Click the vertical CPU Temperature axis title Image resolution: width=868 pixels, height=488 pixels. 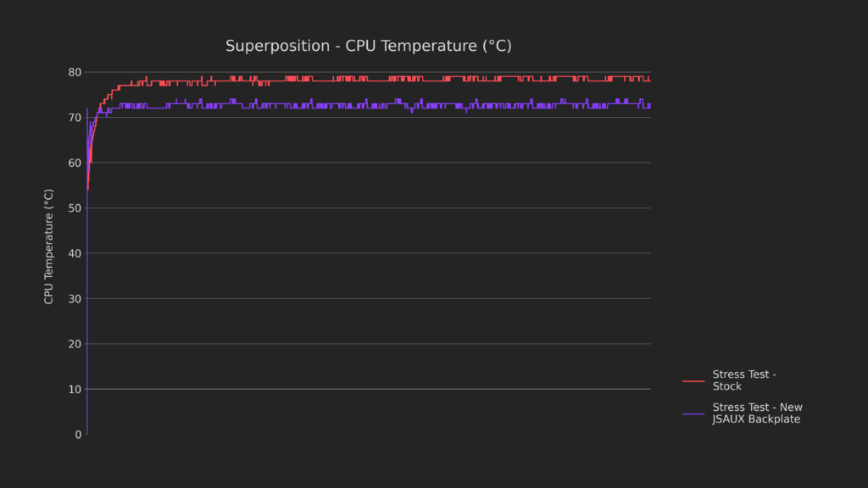pyautogui.click(x=49, y=247)
